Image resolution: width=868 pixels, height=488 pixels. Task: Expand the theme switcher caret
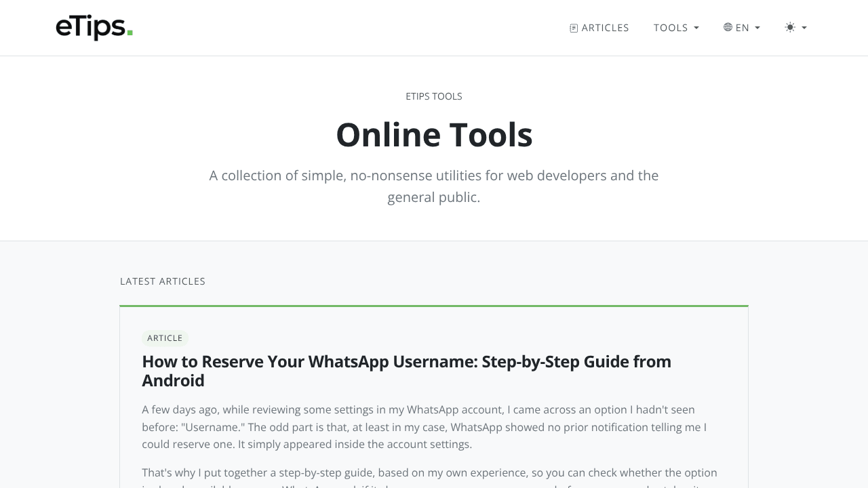[804, 28]
